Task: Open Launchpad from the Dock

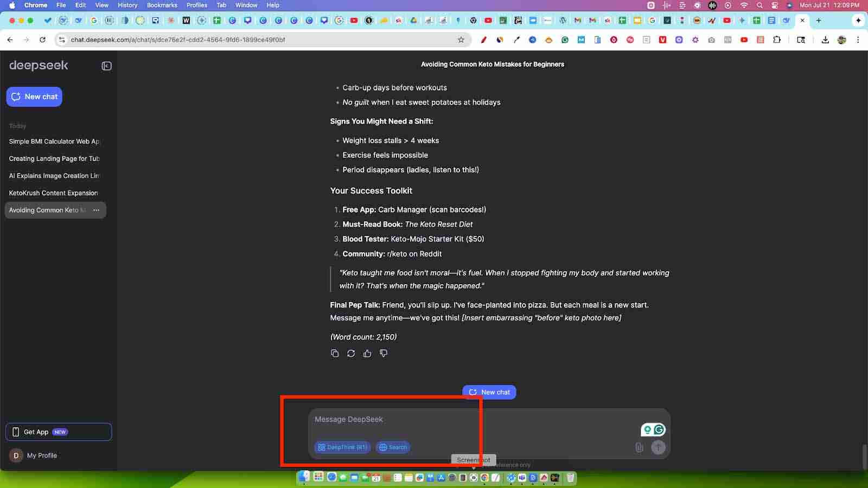Action: pos(318,477)
